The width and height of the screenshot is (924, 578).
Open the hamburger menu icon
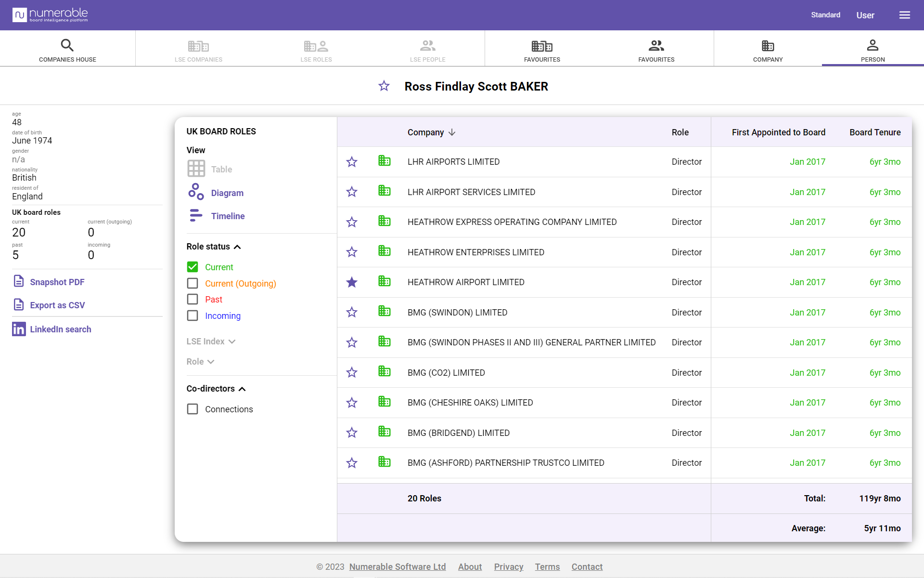pyautogui.click(x=904, y=15)
